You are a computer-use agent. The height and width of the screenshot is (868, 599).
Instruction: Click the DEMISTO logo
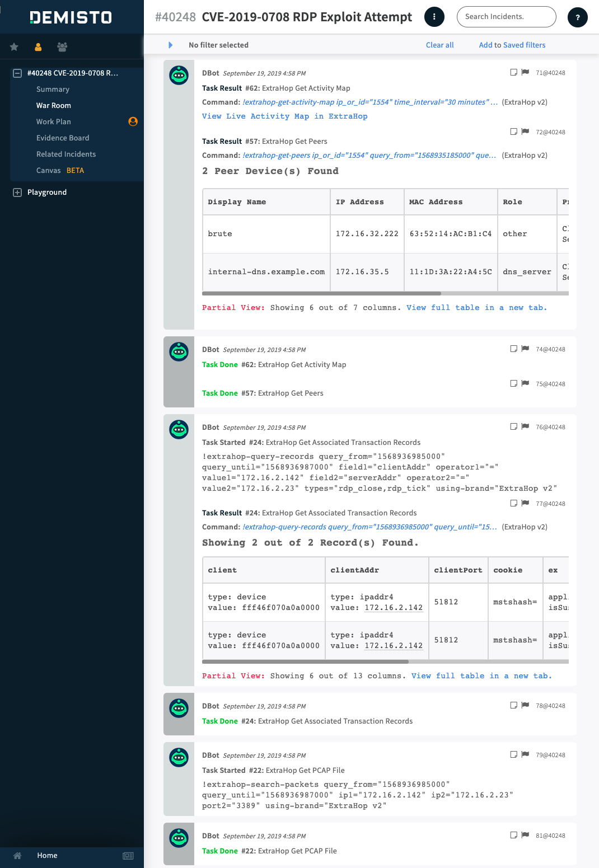[71, 17]
